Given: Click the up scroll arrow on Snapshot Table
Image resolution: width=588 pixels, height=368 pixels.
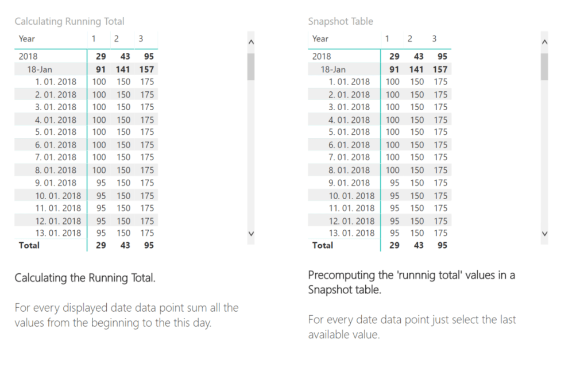Looking at the screenshot, I should click(544, 41).
